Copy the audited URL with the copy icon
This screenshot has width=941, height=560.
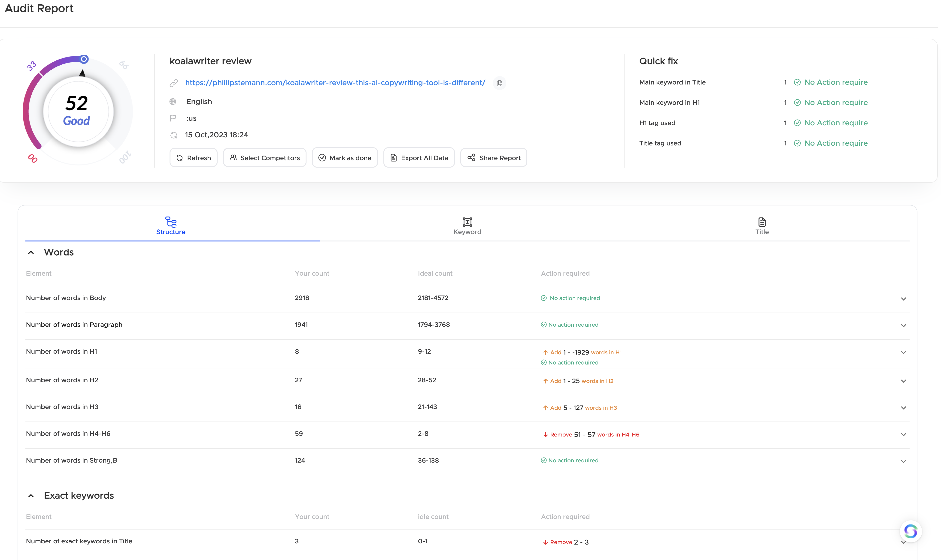(x=499, y=83)
